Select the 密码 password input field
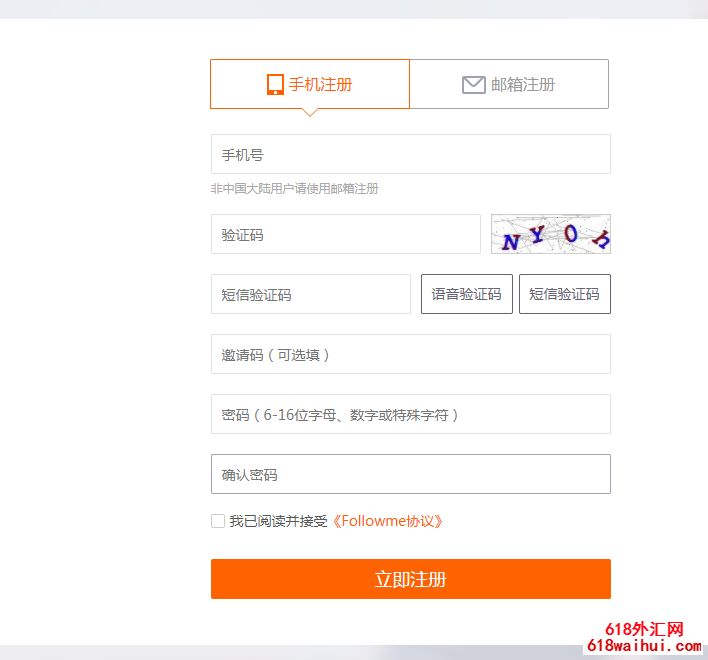 [410, 415]
